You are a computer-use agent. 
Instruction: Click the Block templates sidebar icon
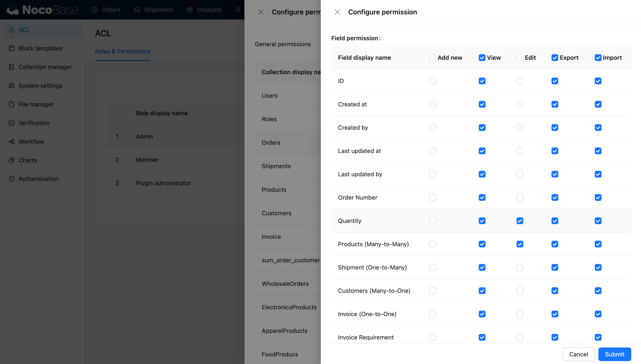click(11, 48)
